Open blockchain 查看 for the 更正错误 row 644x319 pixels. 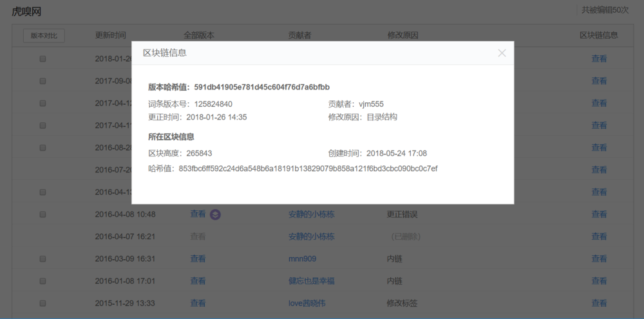point(599,214)
